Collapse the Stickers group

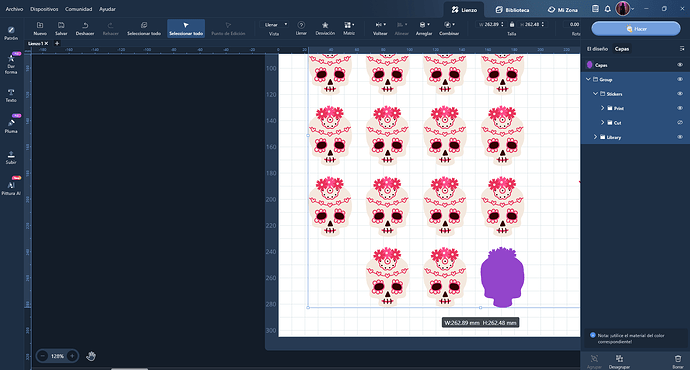tap(595, 94)
